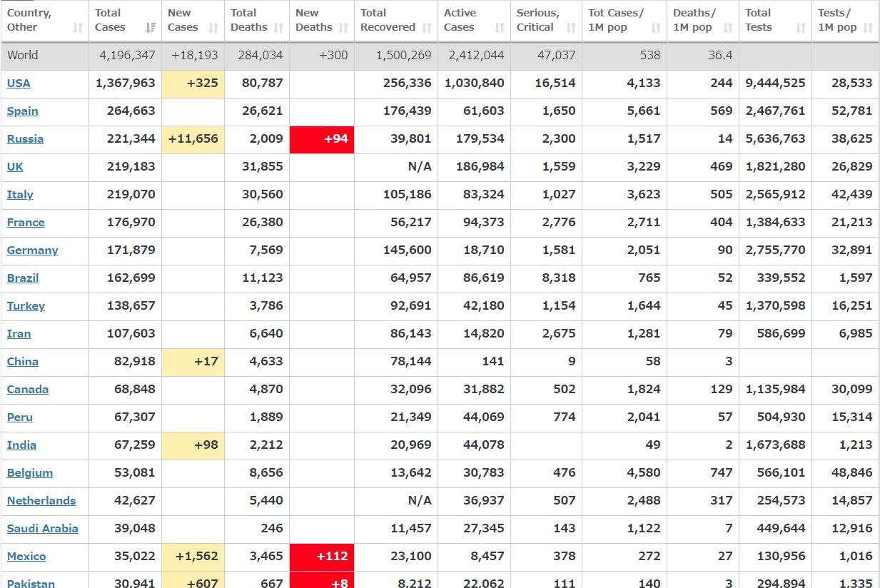Click Tests/1M pop sort icon
The image size is (880, 588).
click(x=868, y=28)
